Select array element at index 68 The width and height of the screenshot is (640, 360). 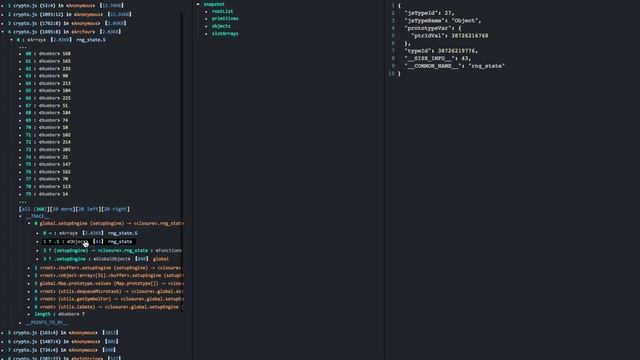coord(48,113)
